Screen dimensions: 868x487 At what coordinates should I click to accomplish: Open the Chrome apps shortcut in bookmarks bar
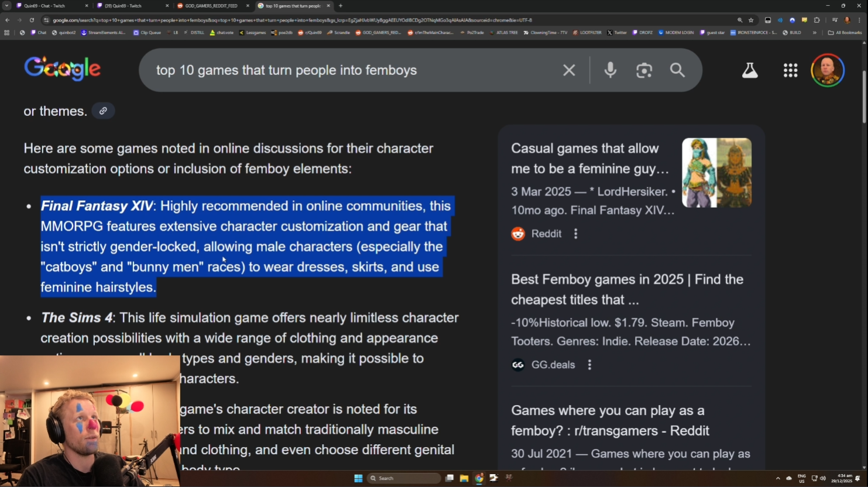[7, 33]
